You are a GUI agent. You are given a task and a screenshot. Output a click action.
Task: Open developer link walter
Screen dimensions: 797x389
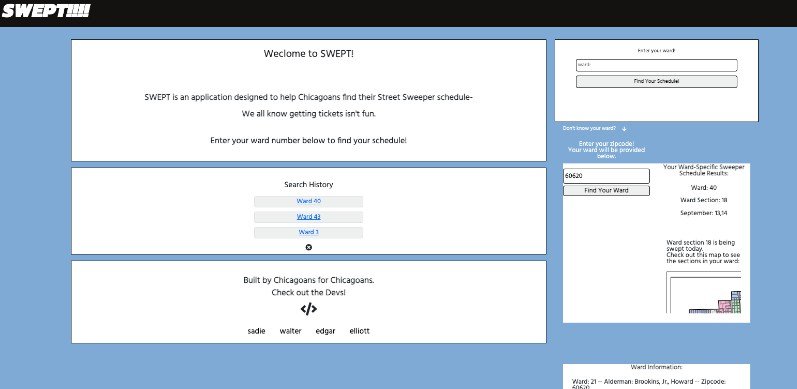290,331
